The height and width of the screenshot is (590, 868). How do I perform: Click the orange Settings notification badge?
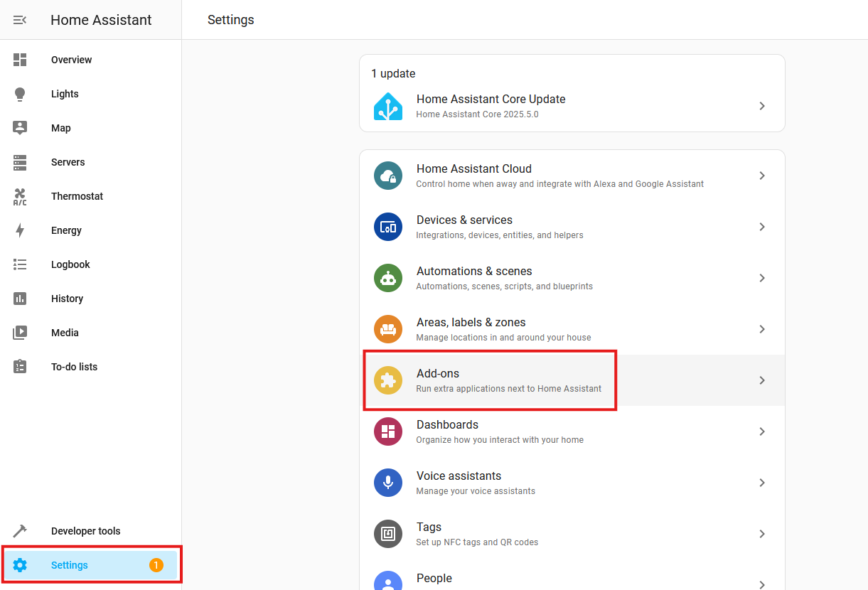[x=156, y=565]
